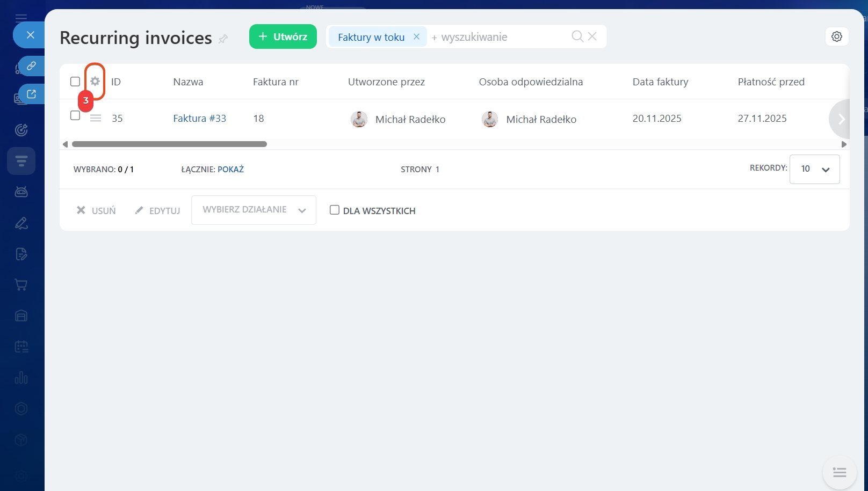The image size is (868, 491).
Task: Toggle the select-all checkbox in the header
Action: click(x=75, y=82)
